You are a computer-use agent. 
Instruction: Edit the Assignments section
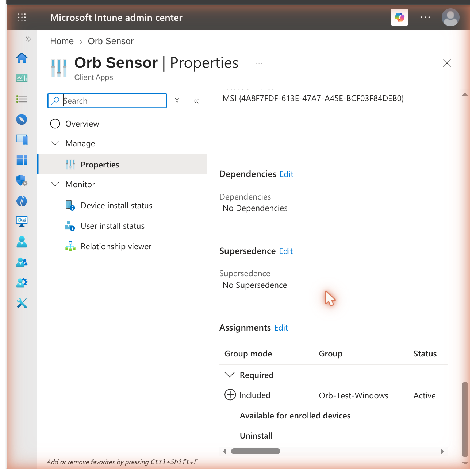pos(281,328)
